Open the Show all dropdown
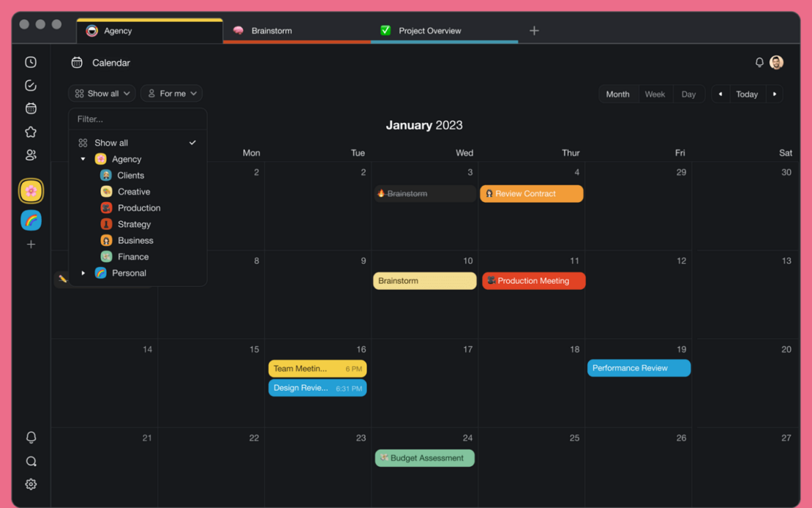Viewport: 812px width, 508px height. (x=102, y=94)
